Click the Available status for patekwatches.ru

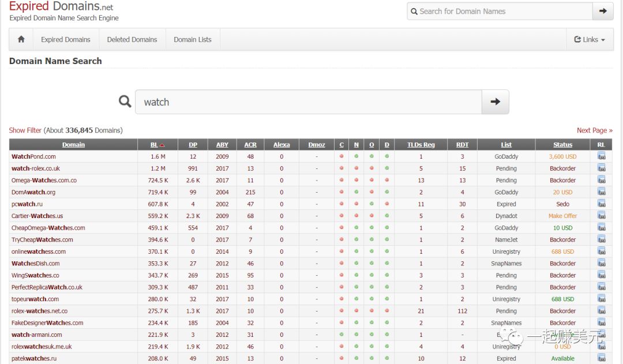(562, 358)
